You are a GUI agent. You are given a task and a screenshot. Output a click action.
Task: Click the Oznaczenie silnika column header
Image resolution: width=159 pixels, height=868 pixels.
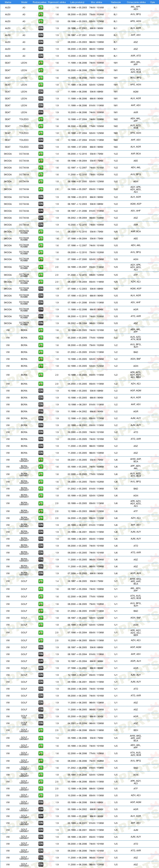pos(136,2)
